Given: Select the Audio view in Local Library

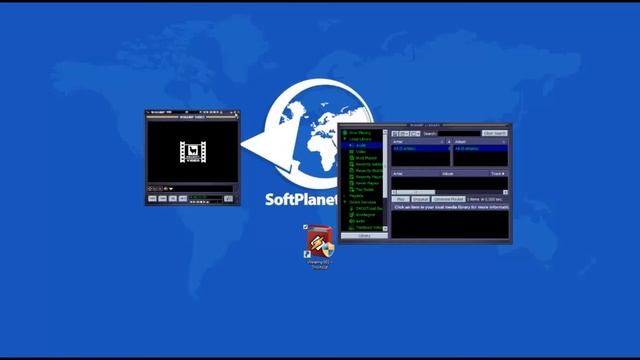Looking at the screenshot, I should click(361, 145).
